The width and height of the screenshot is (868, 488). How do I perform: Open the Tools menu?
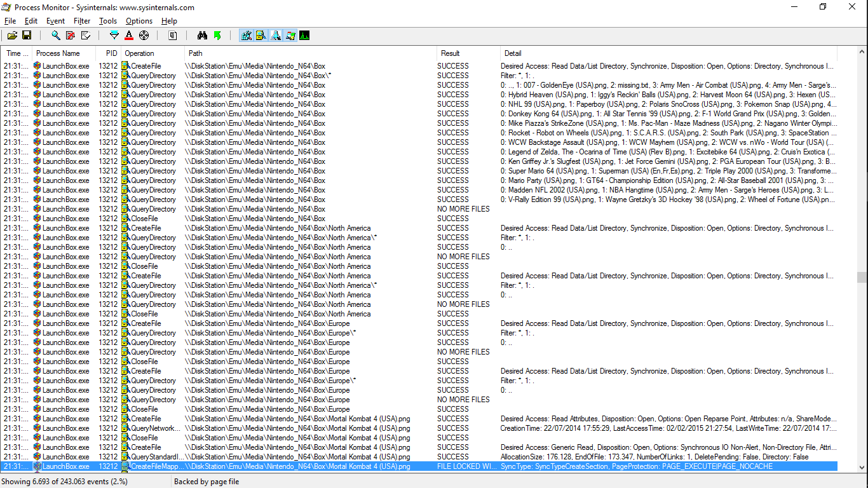coord(108,21)
